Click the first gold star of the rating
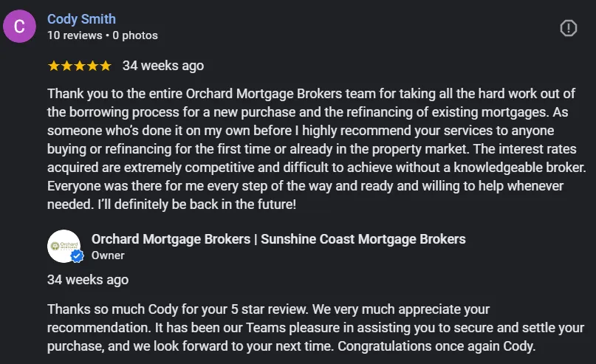This screenshot has width=596, height=364. [54, 66]
